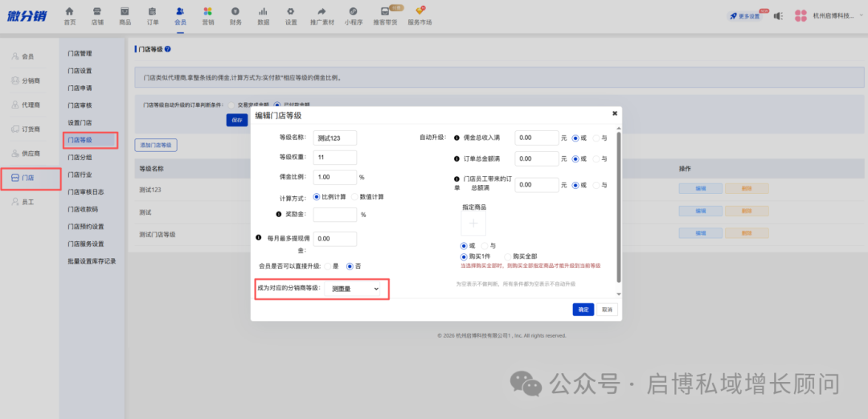This screenshot has width=868, height=419.
Task: Click the 取消 cancel button
Action: point(608,310)
